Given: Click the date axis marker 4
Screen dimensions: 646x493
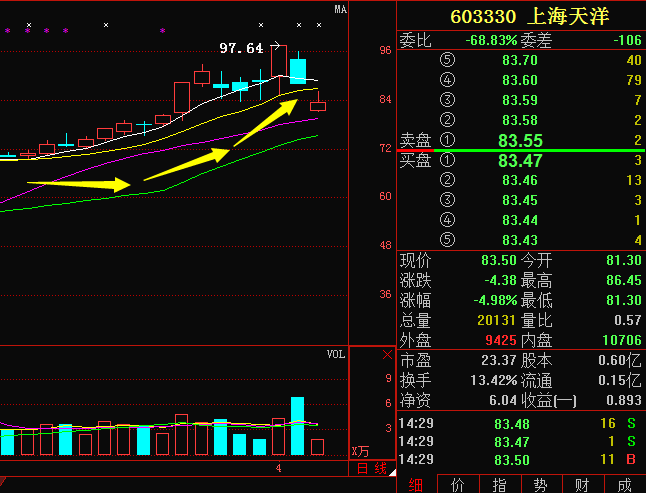Looking at the screenshot, I should click(279, 468).
